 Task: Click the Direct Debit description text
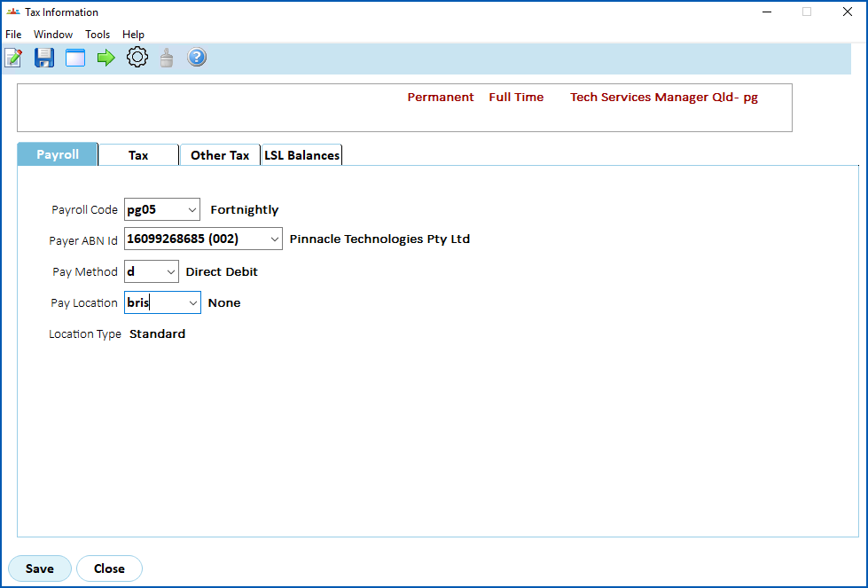222,272
